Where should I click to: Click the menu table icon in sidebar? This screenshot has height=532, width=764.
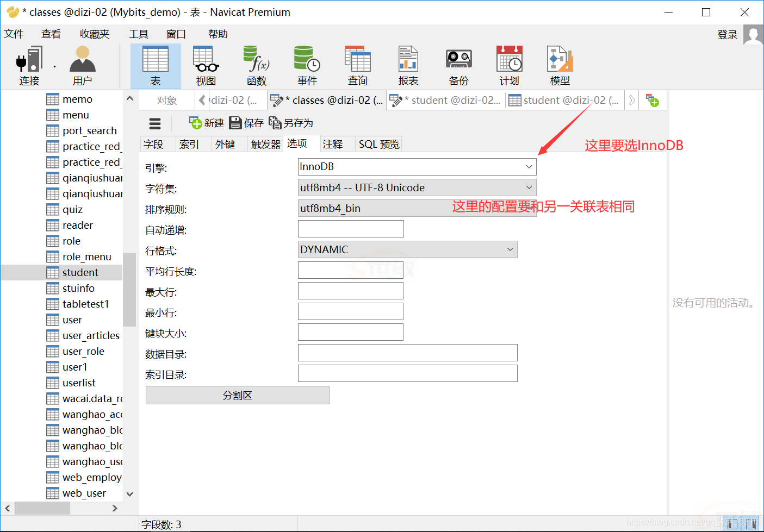point(53,115)
